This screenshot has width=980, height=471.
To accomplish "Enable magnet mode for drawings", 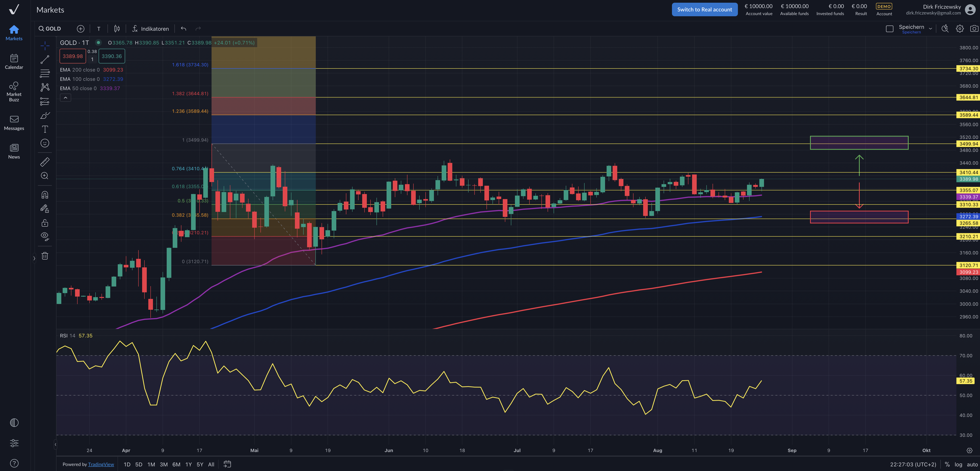I will pos(45,195).
